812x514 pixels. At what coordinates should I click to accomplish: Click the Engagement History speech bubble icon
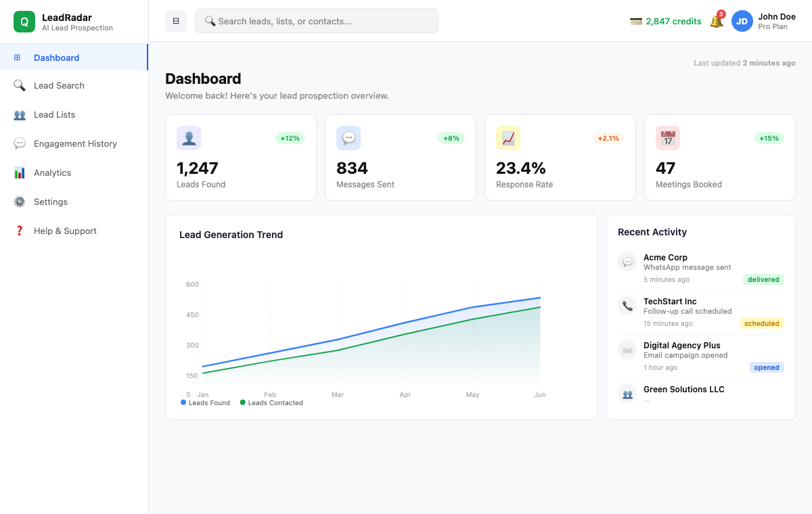point(20,143)
